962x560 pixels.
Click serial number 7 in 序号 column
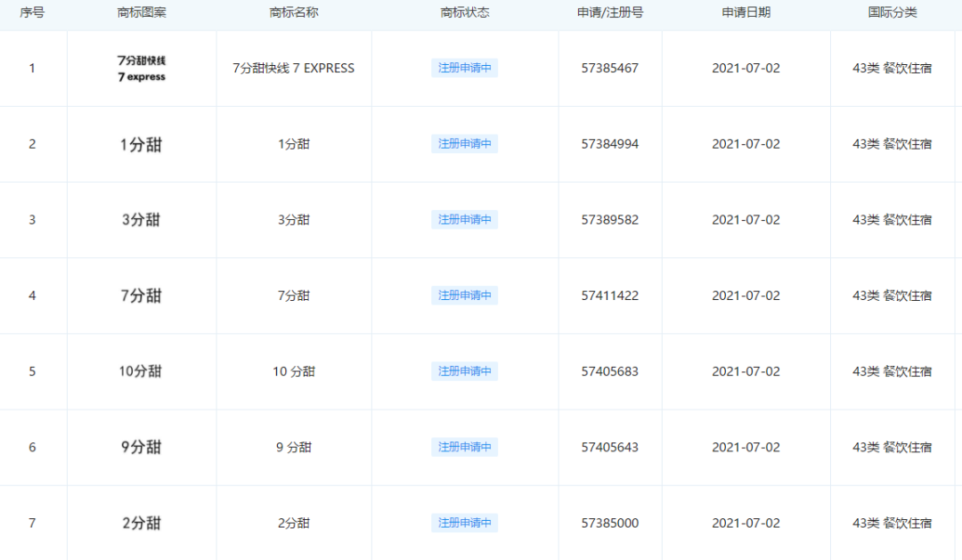(x=32, y=523)
